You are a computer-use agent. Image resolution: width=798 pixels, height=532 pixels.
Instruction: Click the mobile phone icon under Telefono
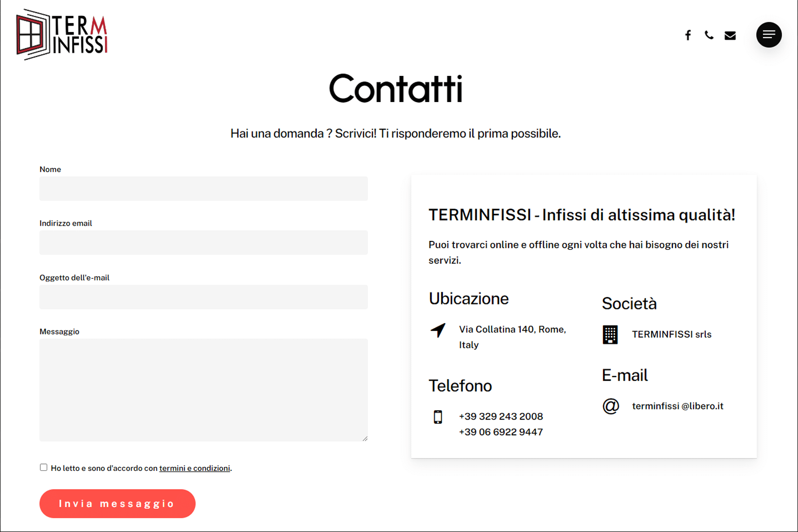(x=438, y=417)
